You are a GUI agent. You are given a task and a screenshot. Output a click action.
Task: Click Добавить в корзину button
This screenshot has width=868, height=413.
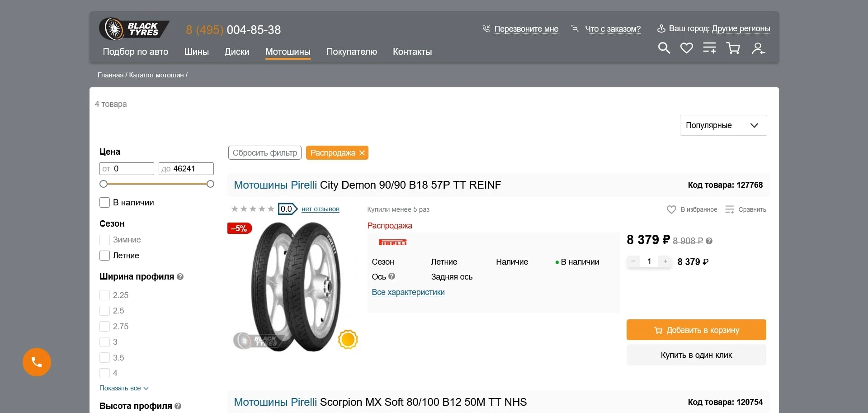pyautogui.click(x=696, y=330)
